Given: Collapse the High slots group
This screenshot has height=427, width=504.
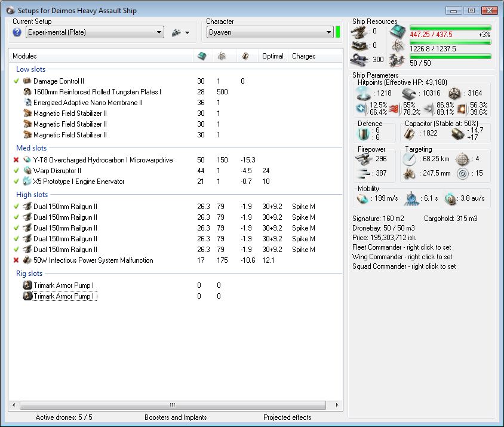Looking at the screenshot, I should pos(32,195).
